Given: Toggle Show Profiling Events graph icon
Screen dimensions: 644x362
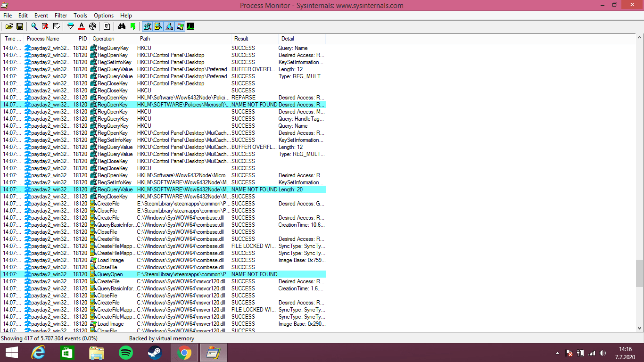Looking at the screenshot, I should coord(190,26).
